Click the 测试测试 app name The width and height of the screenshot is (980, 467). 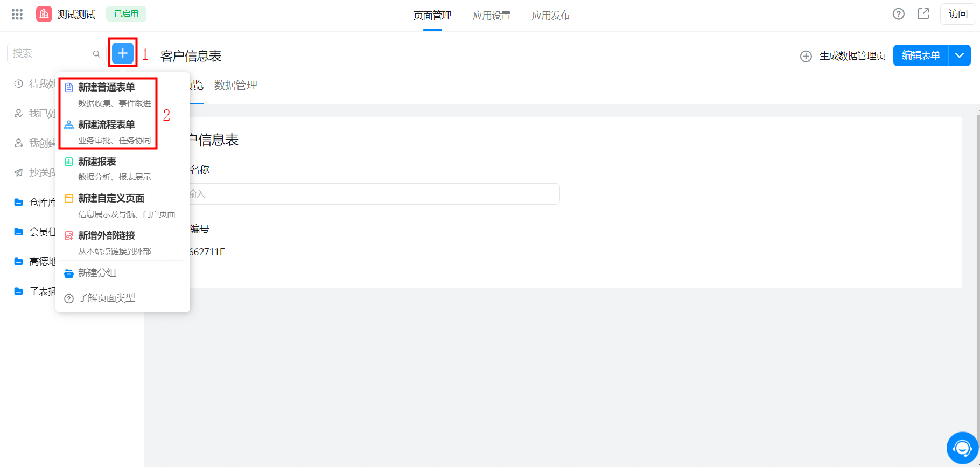[76, 15]
